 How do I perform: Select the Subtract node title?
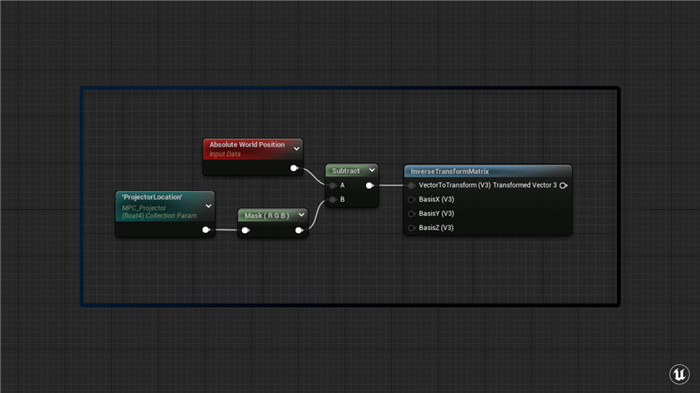point(346,171)
